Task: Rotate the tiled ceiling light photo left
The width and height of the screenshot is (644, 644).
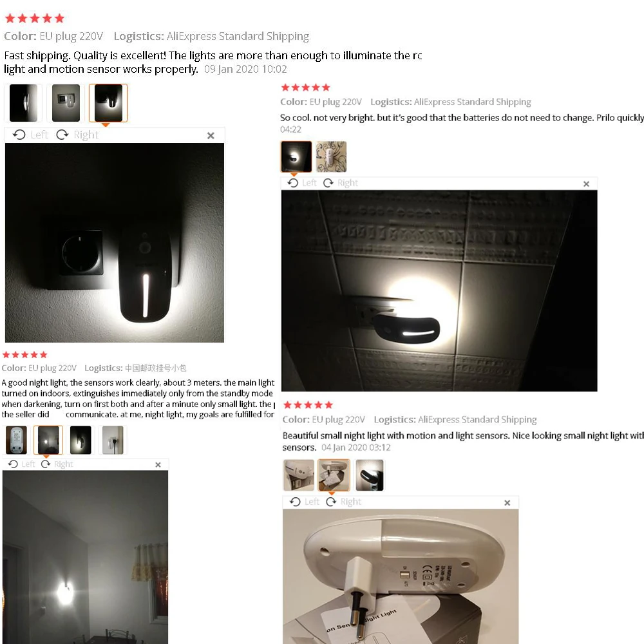Action: coord(302,183)
